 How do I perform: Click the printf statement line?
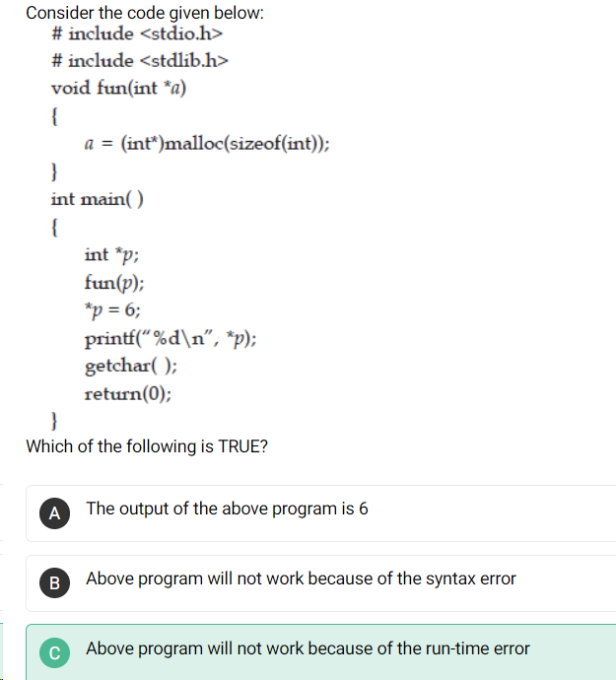171,338
